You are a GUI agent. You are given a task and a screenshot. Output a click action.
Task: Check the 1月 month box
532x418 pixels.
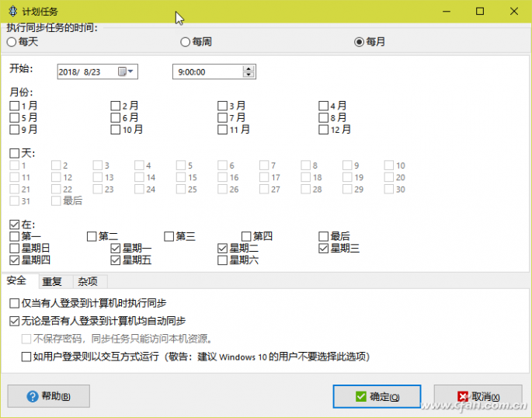point(14,106)
